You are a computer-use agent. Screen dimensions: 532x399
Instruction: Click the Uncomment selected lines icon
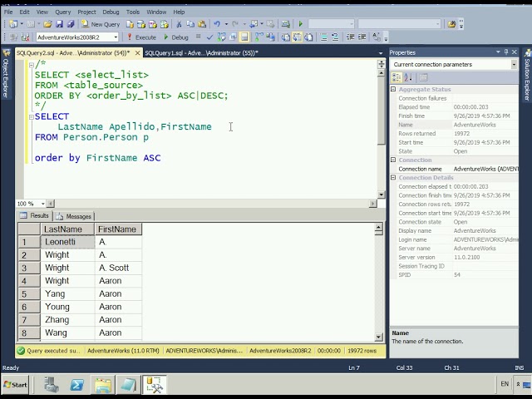tap(335, 37)
